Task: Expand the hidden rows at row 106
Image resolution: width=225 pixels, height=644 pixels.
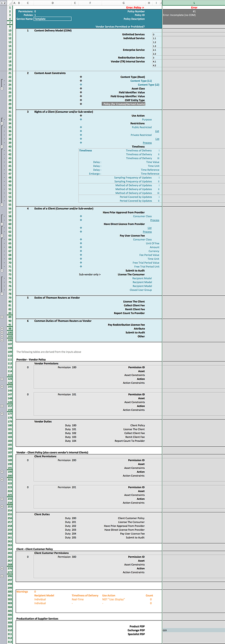Action: point(2,340)
